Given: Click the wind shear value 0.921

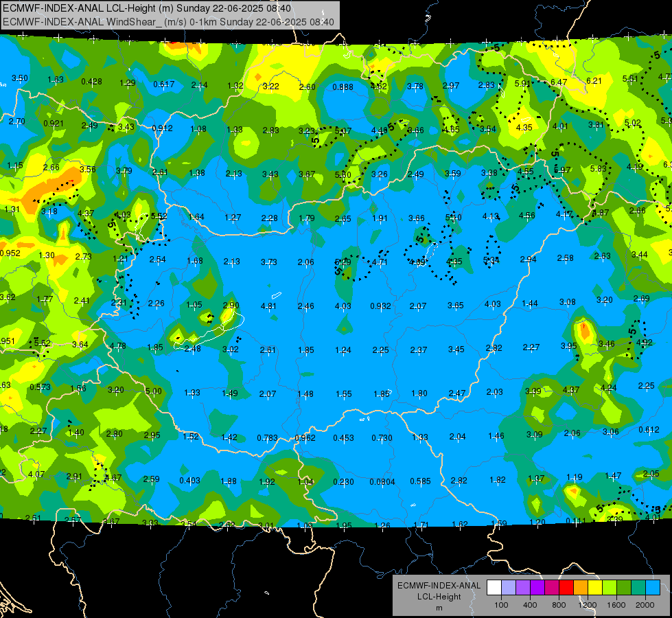Looking at the screenshot, I should [54, 124].
